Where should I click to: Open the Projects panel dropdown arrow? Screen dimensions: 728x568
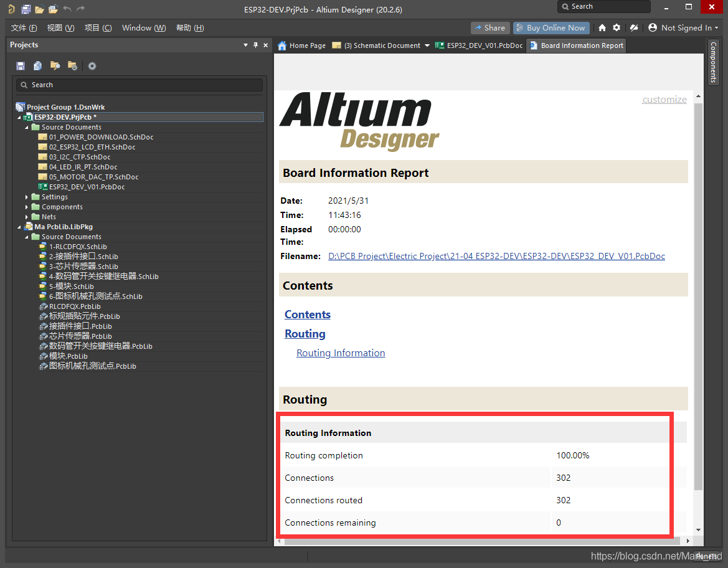[245, 45]
